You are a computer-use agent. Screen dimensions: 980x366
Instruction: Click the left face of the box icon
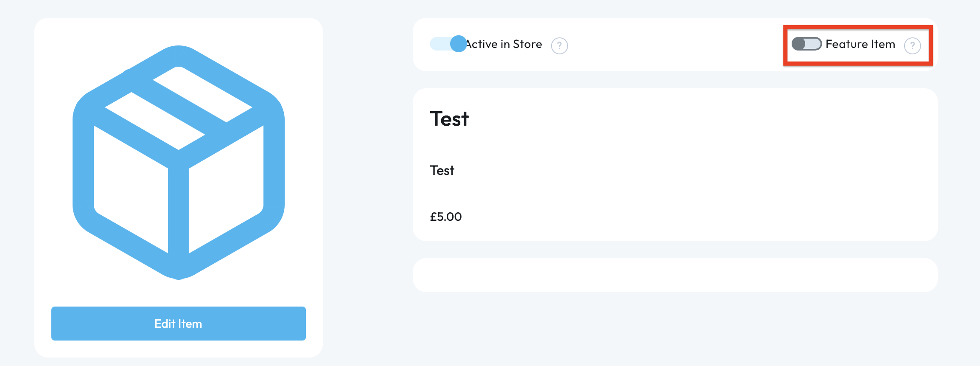(129, 187)
